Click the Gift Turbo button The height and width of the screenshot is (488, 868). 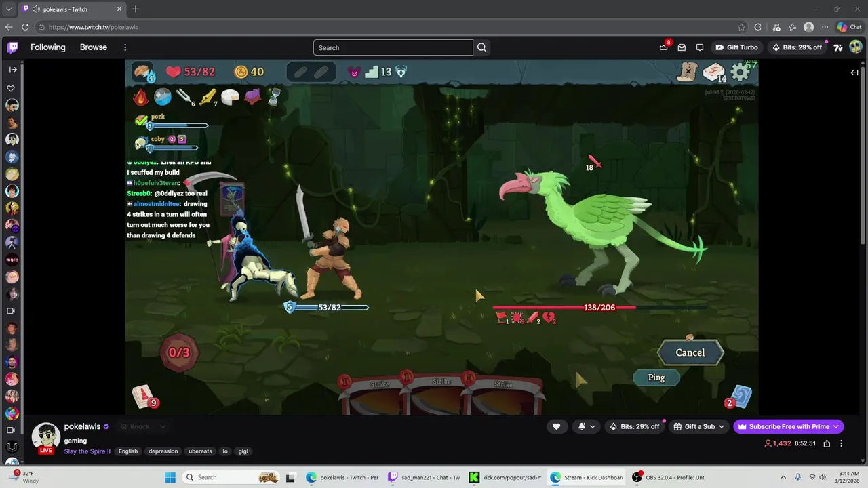pos(736,47)
